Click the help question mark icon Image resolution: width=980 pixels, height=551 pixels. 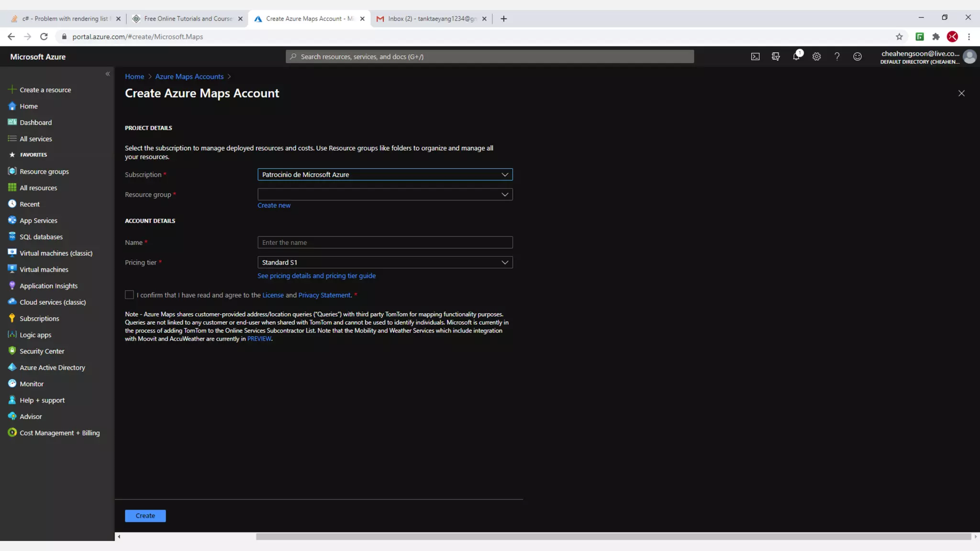pos(837,56)
